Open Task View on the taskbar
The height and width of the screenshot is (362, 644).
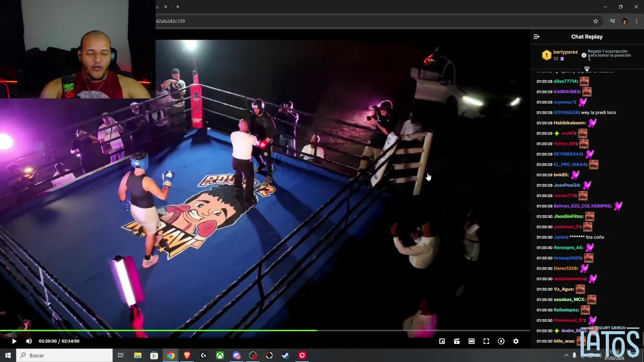(x=121, y=355)
